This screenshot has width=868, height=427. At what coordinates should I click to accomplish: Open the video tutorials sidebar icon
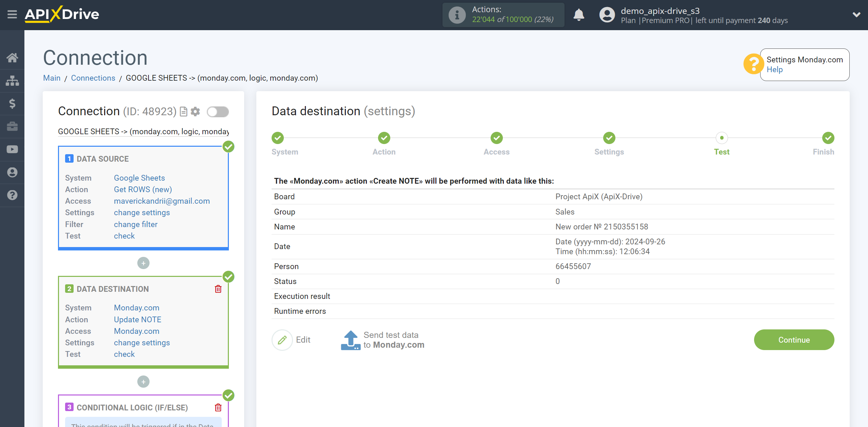(12, 149)
